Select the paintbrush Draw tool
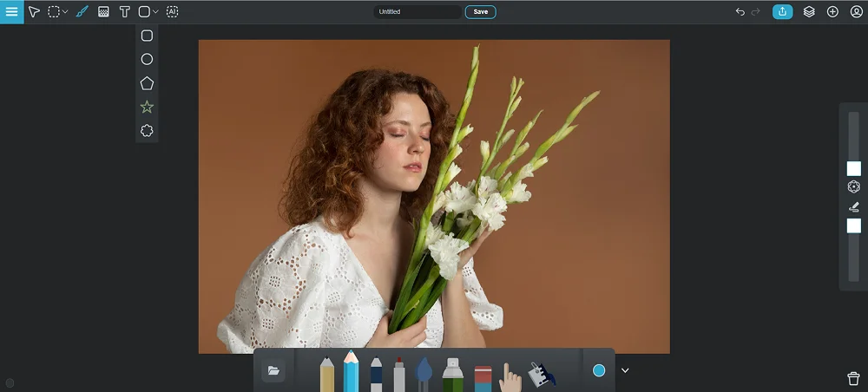 pyautogui.click(x=82, y=12)
